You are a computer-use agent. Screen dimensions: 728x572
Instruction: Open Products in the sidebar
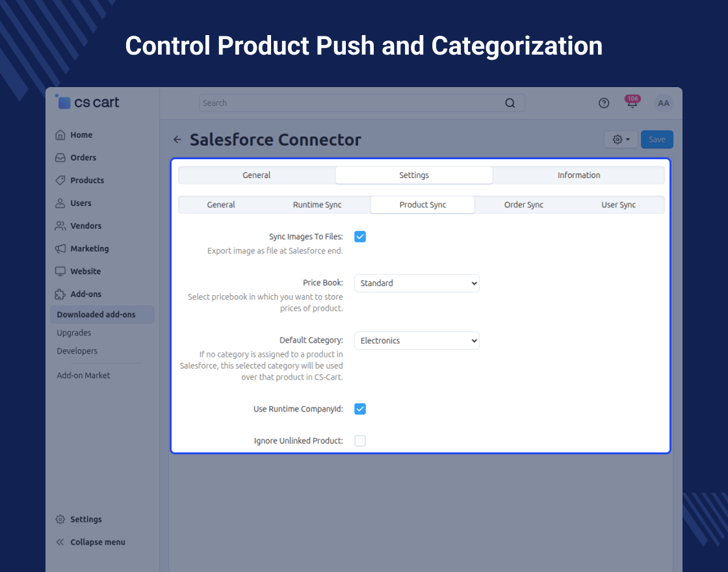[x=87, y=180]
